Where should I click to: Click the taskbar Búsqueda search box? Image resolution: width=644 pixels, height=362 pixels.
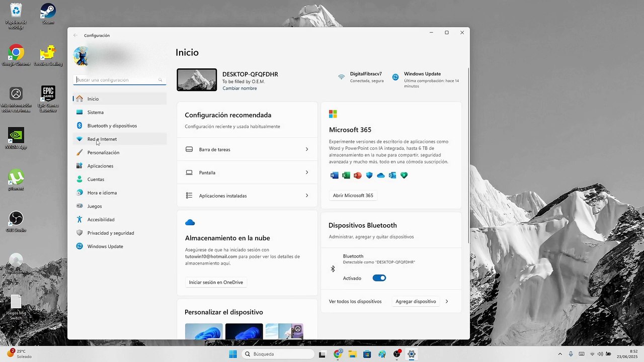click(278, 354)
